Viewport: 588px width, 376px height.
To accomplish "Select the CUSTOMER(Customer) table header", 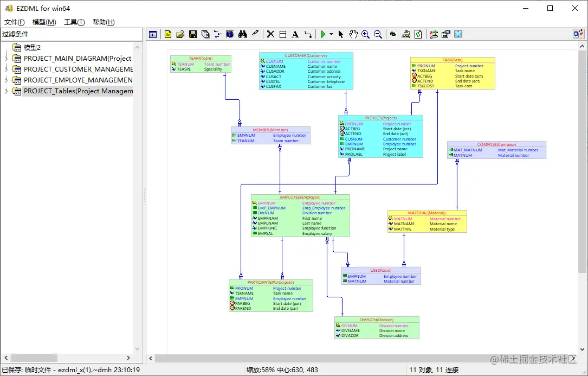I will pos(306,55).
